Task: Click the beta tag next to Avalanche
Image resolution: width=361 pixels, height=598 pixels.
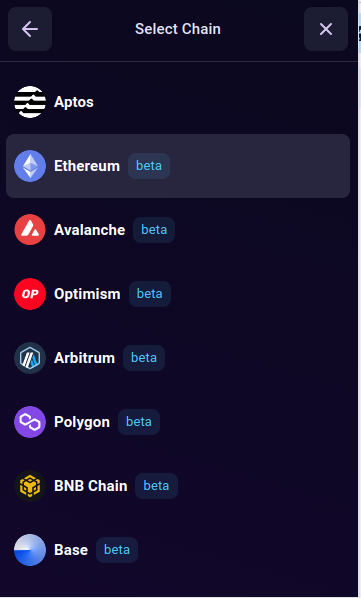Action: click(154, 230)
